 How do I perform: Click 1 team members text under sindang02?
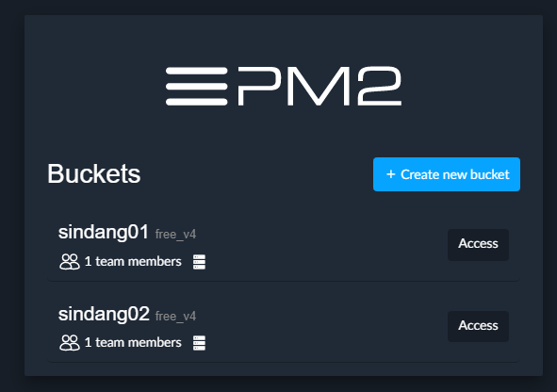pyautogui.click(x=133, y=343)
